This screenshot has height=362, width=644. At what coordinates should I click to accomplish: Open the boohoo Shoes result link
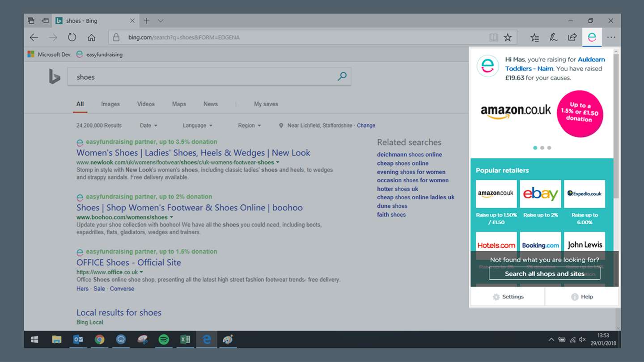tap(190, 208)
